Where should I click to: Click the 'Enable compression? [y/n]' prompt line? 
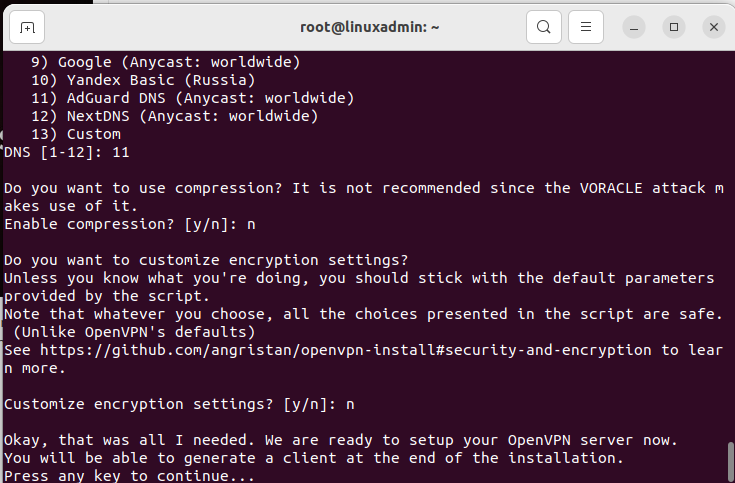click(130, 224)
